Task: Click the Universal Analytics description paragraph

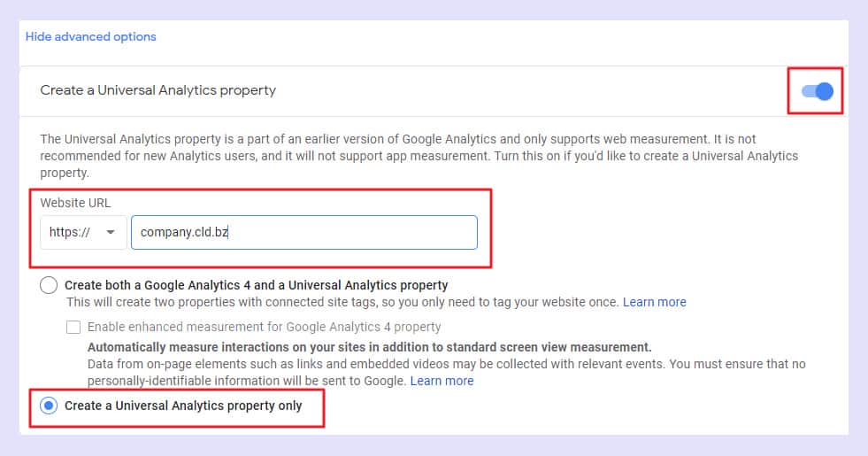Action: tap(419, 156)
